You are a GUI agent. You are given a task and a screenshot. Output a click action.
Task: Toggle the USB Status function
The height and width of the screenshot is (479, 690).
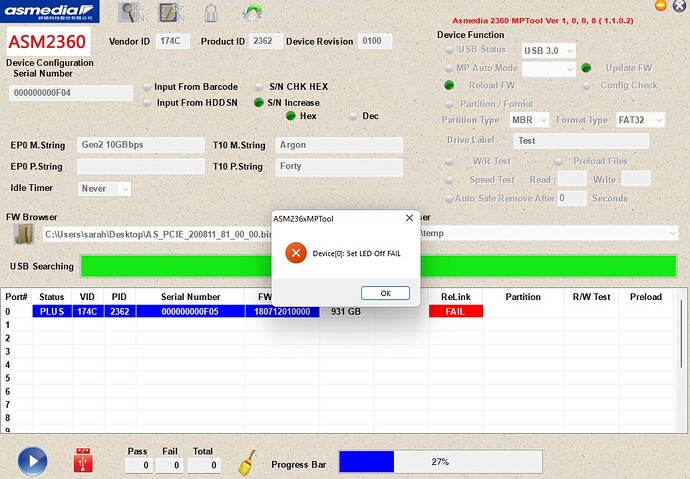[x=449, y=50]
